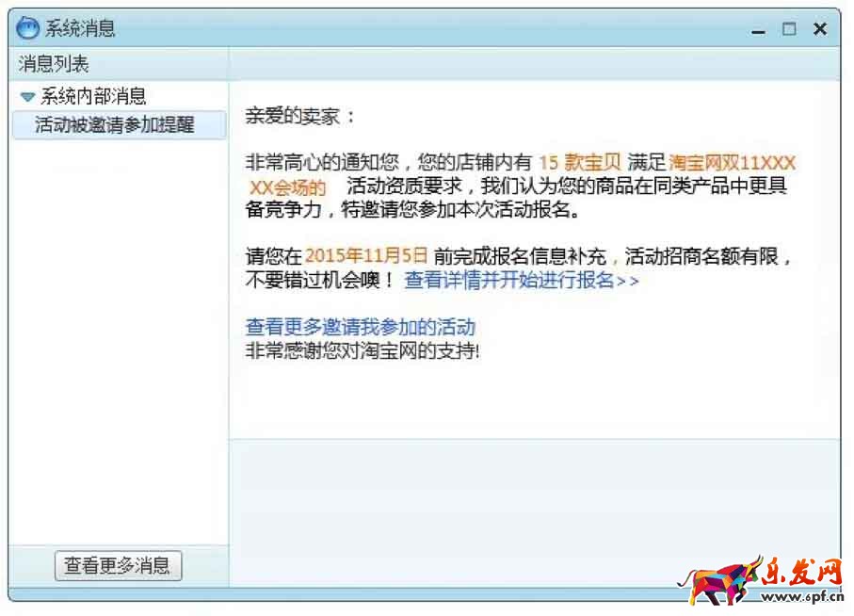Click the www.6pf.cn watermark address
The image size is (854, 616).
pos(803,596)
